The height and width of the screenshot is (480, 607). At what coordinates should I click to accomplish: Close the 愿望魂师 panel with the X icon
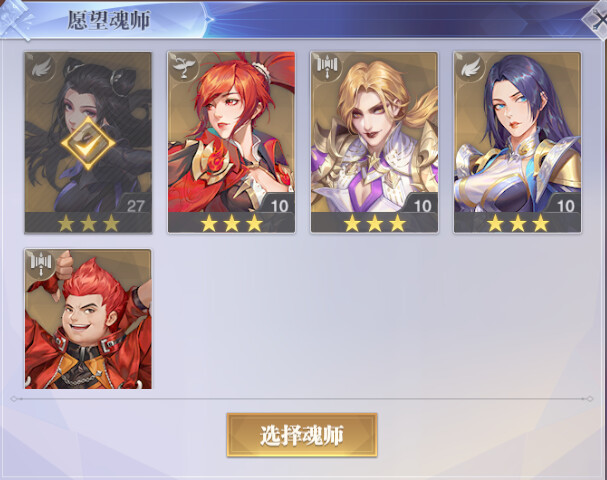597,20
